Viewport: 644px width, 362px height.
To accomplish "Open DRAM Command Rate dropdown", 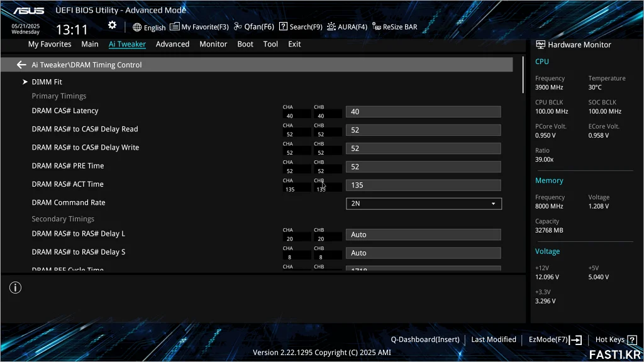I will click(x=423, y=204).
